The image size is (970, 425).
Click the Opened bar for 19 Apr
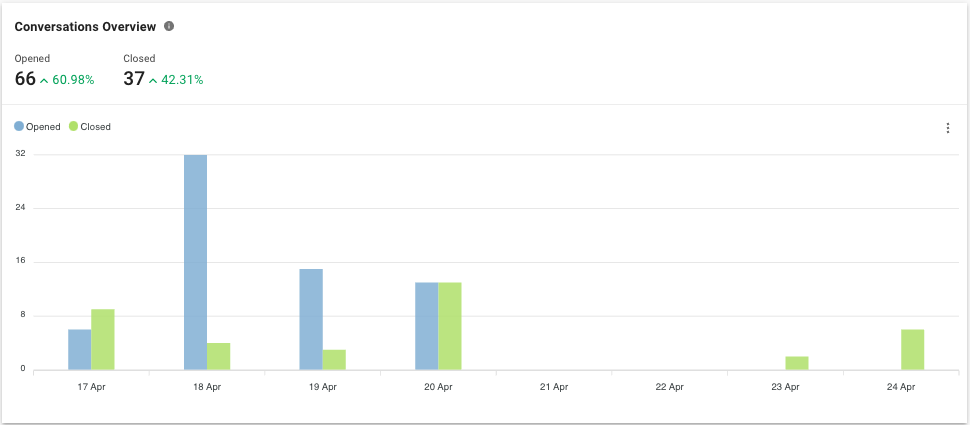pos(310,319)
